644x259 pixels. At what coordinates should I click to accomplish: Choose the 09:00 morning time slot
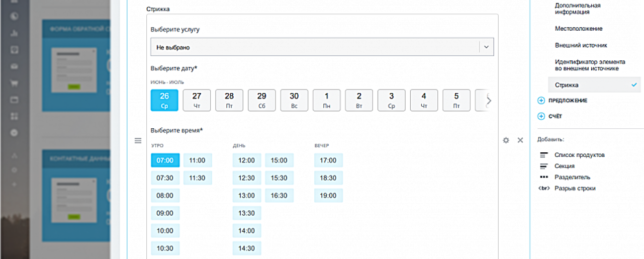pos(165,213)
